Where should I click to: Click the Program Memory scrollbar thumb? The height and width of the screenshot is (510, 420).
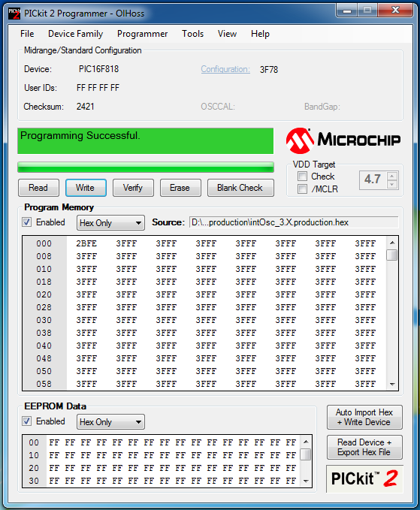392,255
